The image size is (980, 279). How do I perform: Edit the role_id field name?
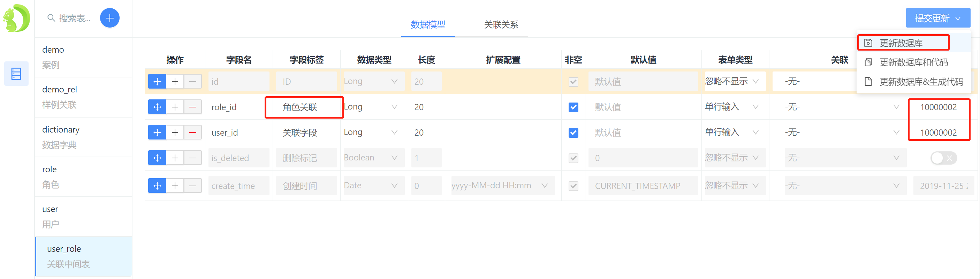[238, 107]
